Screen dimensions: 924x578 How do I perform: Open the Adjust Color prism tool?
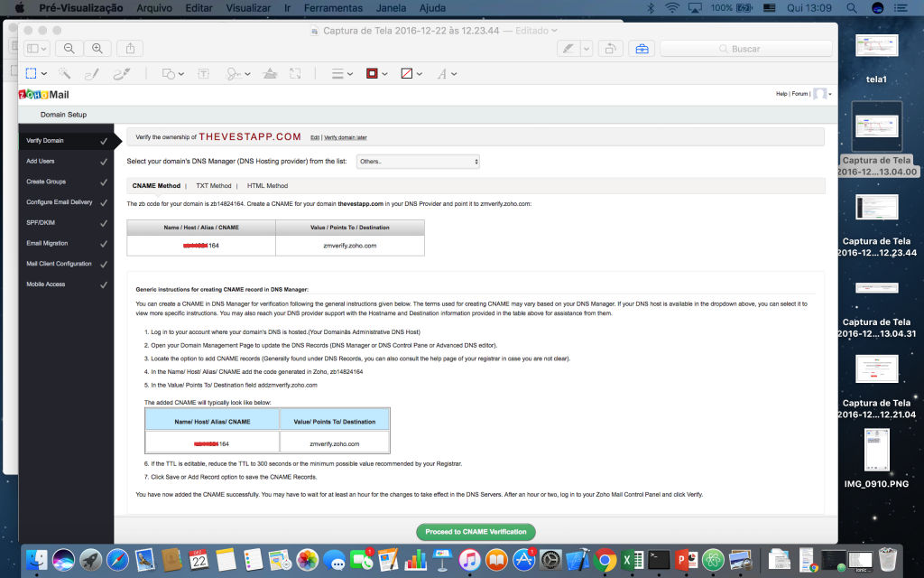tap(270, 74)
